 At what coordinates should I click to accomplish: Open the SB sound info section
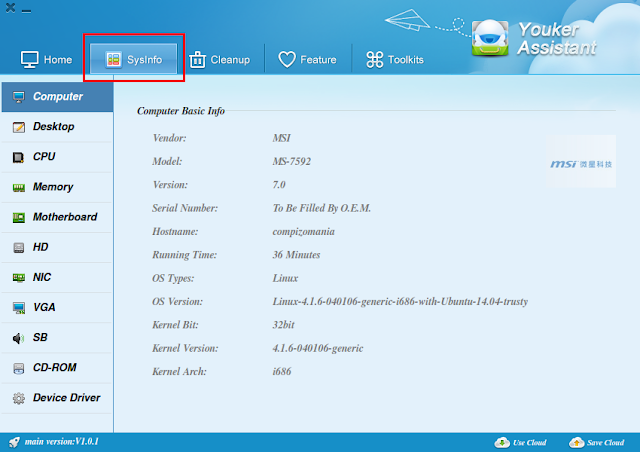(x=57, y=338)
